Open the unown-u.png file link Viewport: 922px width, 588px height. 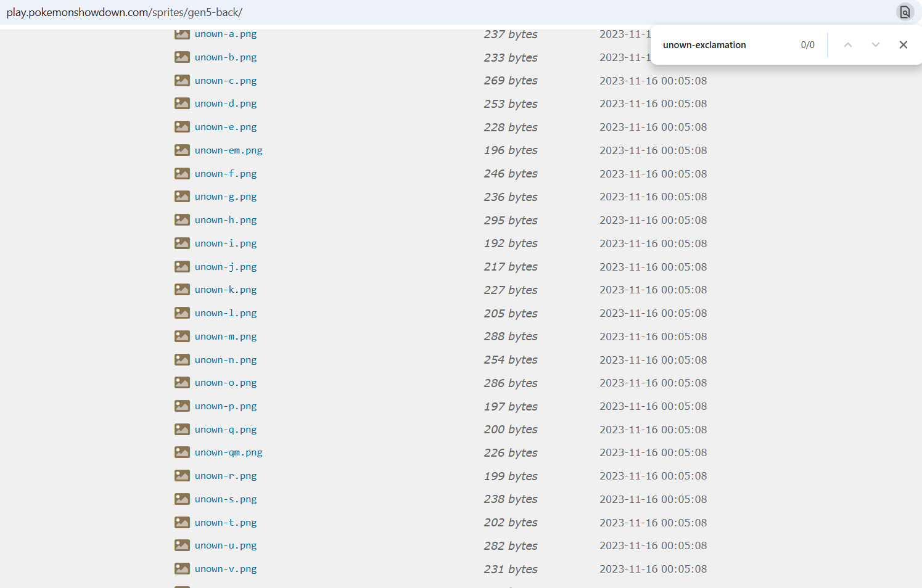226,545
